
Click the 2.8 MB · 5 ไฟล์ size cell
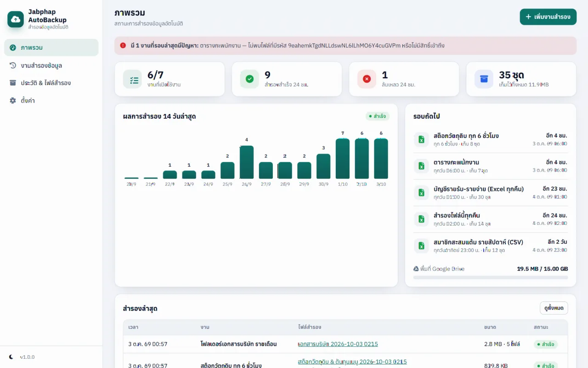502,344
